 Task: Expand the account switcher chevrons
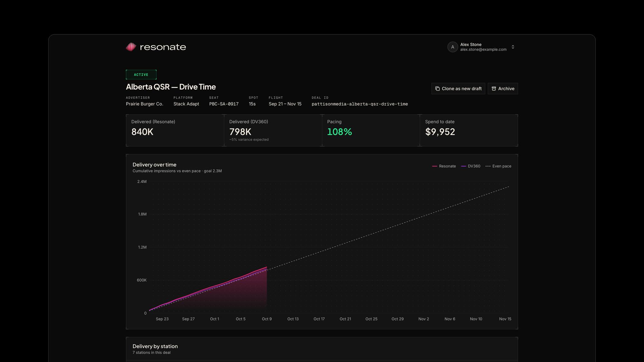tap(513, 47)
